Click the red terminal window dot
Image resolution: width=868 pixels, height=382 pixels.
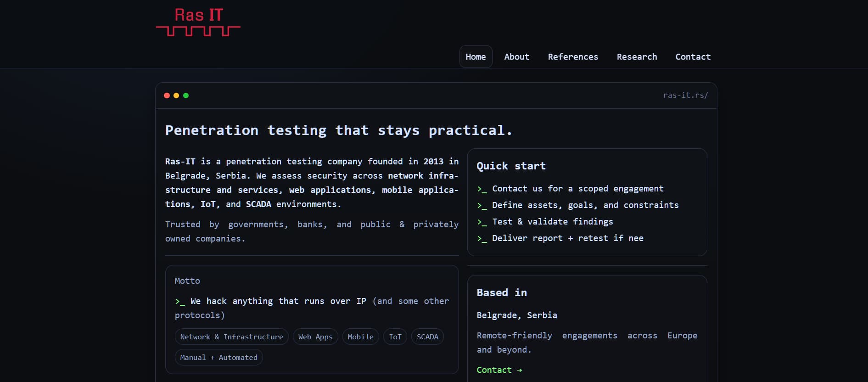[167, 95]
